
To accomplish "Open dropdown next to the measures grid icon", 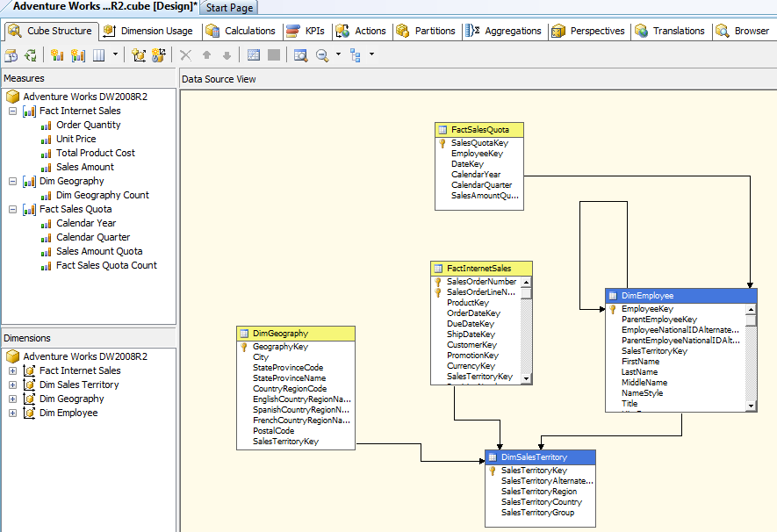I will tap(116, 54).
